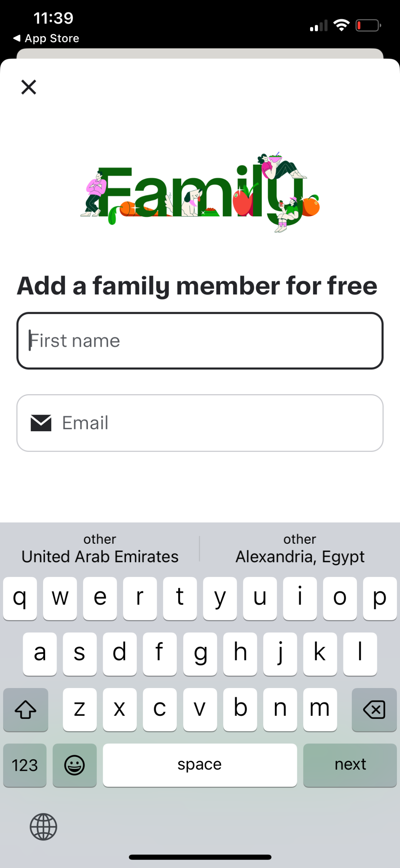Focus the First name input field
400x868 pixels.
tap(200, 341)
